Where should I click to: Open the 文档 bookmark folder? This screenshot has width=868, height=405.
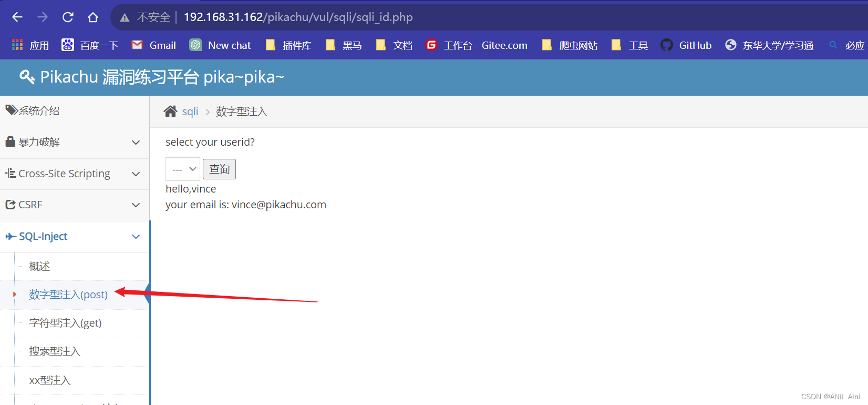(394, 45)
